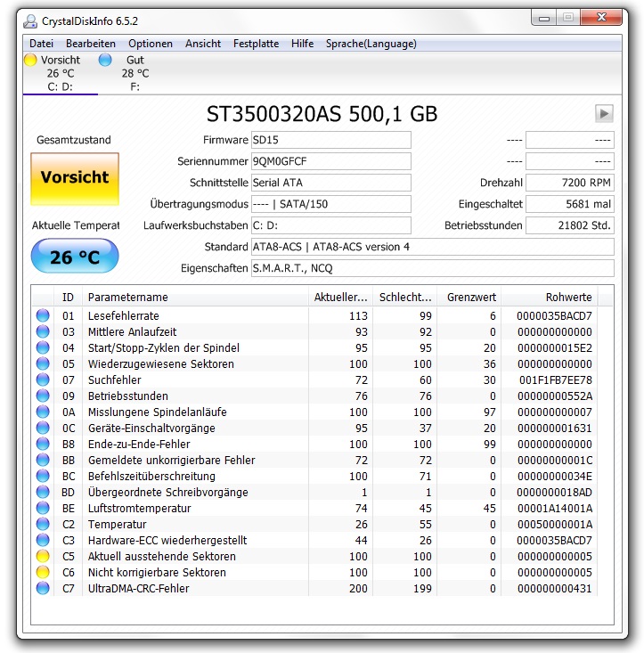Click the Firmware field SD15
The image size is (644, 653).
(x=331, y=140)
